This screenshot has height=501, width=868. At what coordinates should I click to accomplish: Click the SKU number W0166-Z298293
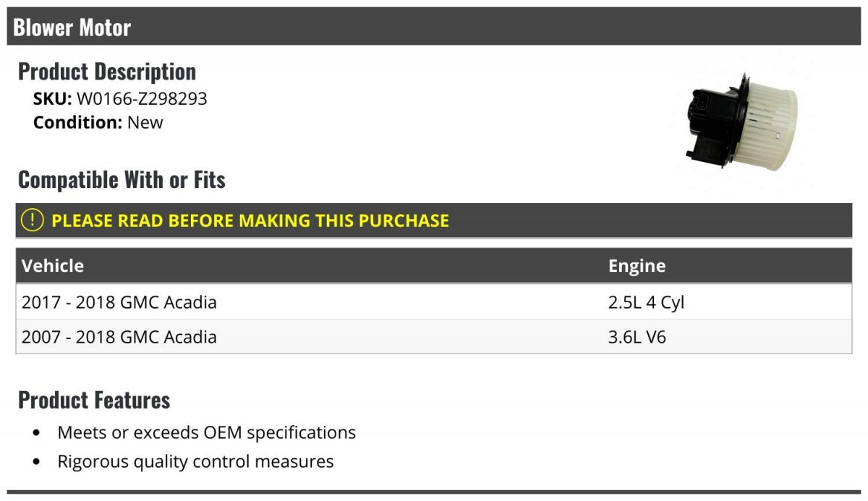[x=142, y=98]
